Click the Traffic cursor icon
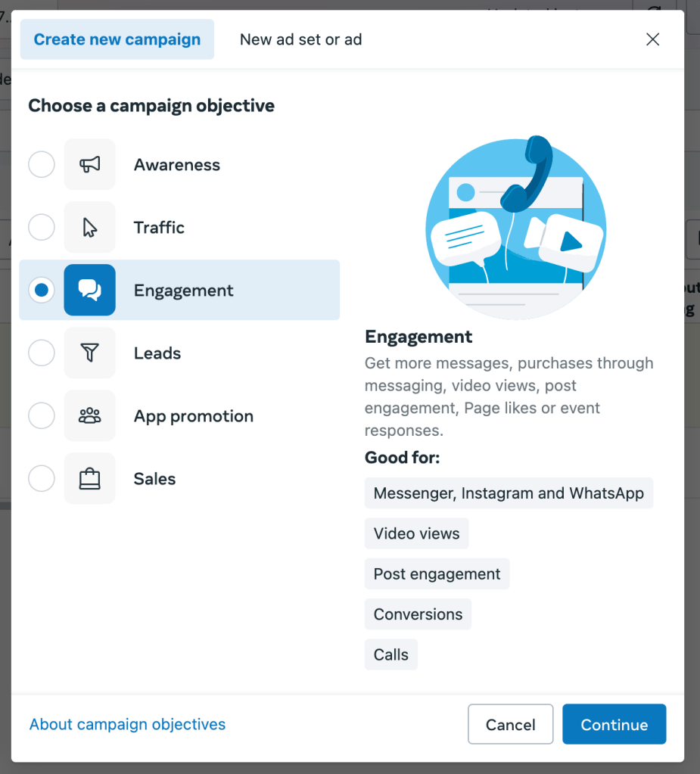Image resolution: width=700 pixels, height=774 pixels. click(x=90, y=227)
